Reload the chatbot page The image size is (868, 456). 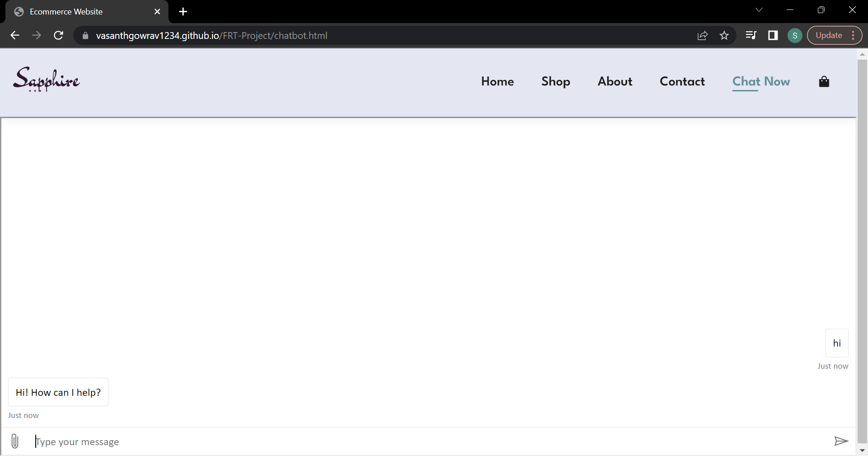58,35
